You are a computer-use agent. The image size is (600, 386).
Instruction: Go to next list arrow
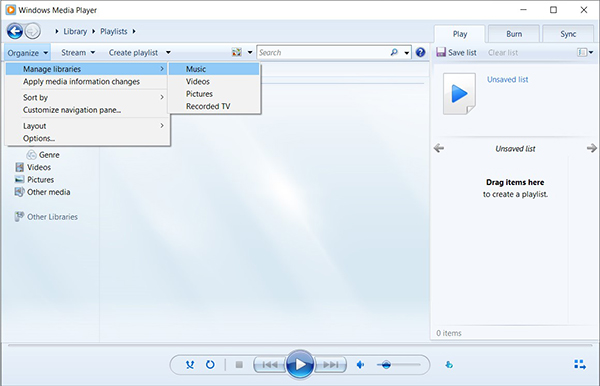(x=592, y=148)
